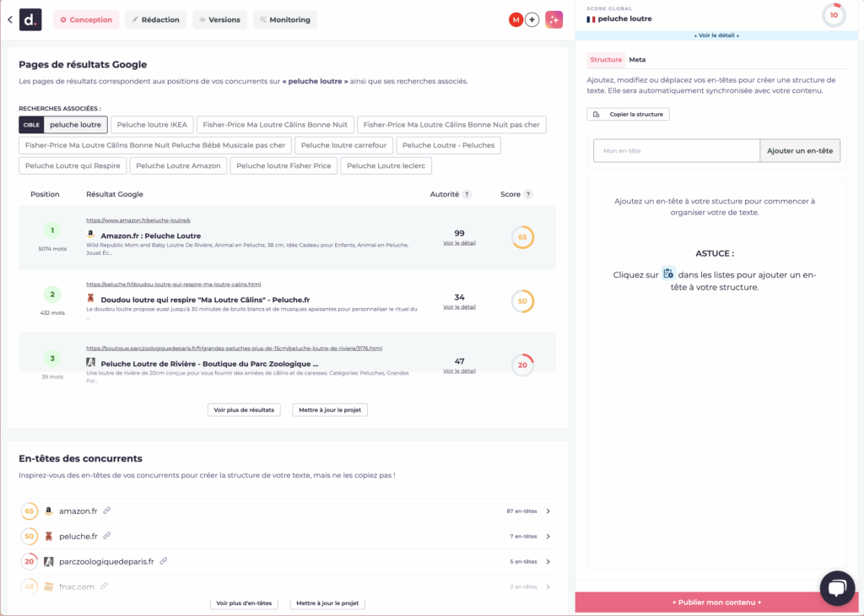Click "Publier mon contenu" button

coord(716,602)
